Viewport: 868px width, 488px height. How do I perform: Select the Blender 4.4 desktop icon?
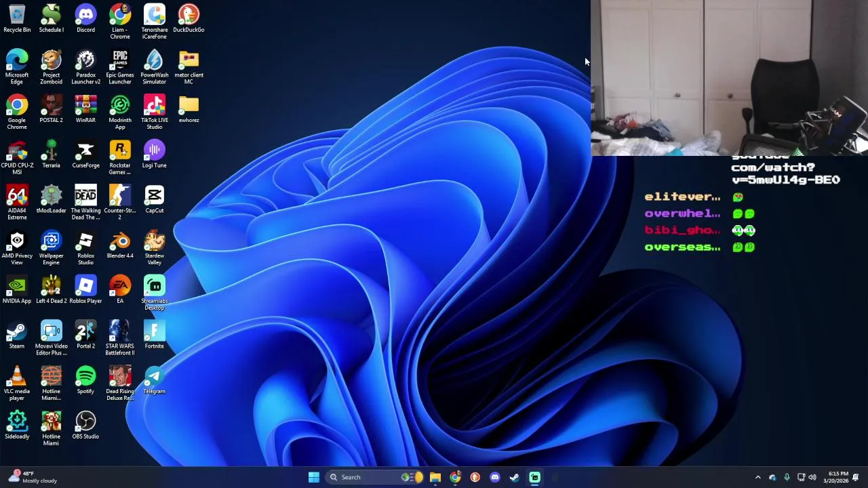(x=120, y=245)
